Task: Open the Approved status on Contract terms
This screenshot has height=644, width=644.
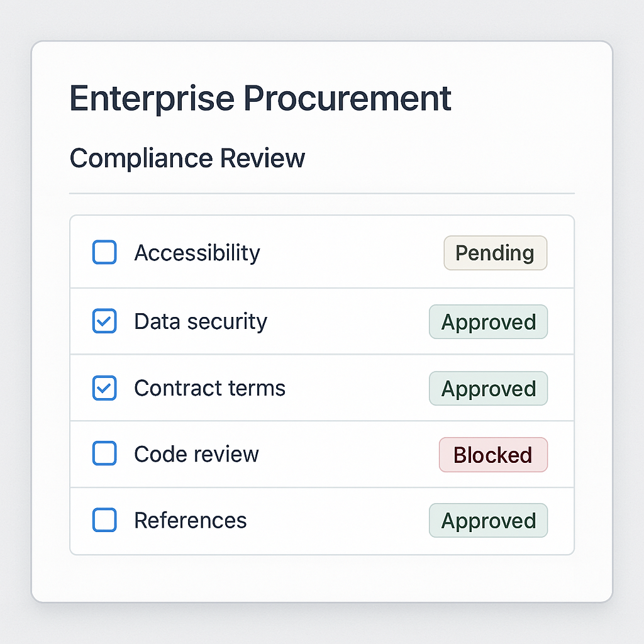Action: tap(488, 389)
